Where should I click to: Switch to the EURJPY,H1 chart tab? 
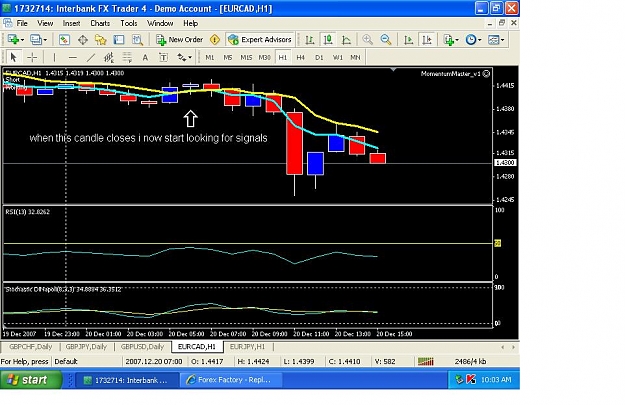pos(247,346)
